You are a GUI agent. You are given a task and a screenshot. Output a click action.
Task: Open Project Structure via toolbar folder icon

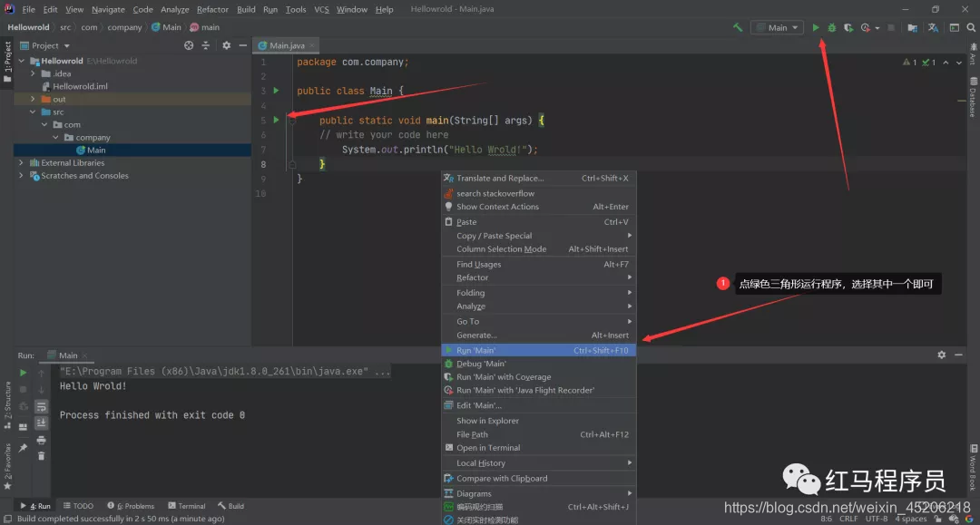pyautogui.click(x=913, y=27)
